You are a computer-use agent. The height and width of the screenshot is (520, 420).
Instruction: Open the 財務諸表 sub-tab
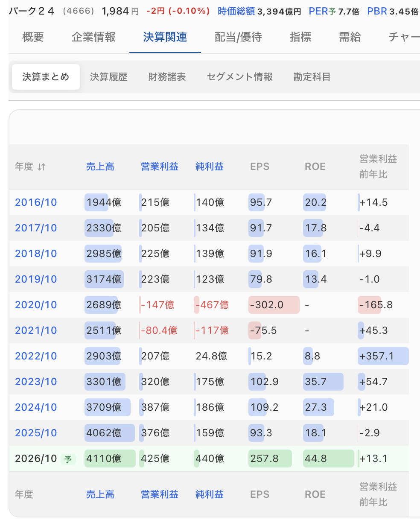(x=167, y=77)
